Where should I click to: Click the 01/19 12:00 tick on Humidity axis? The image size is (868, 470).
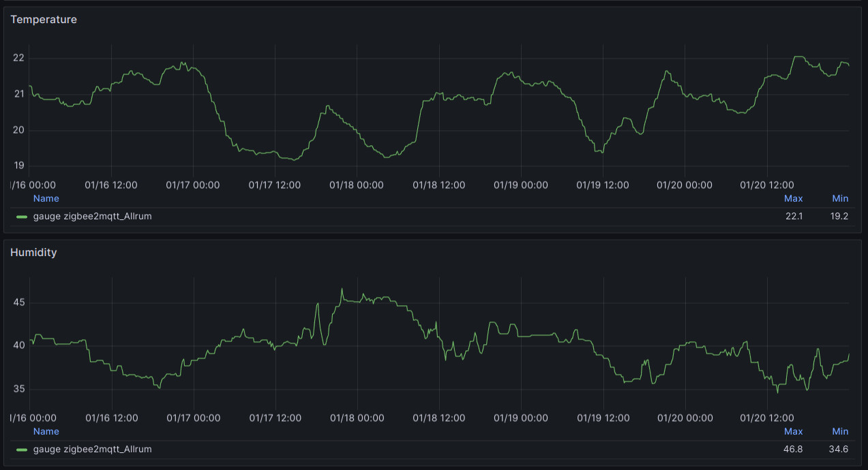(603, 418)
